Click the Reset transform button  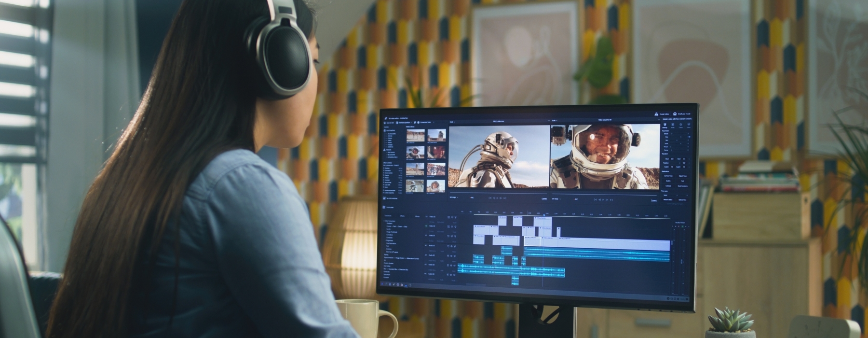pyautogui.click(x=682, y=186)
